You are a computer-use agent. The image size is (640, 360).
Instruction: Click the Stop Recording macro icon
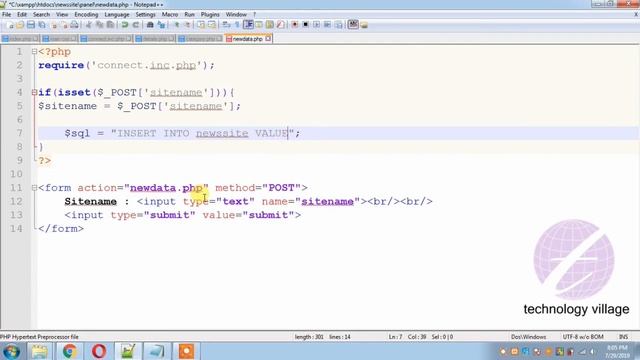tap(305, 25)
